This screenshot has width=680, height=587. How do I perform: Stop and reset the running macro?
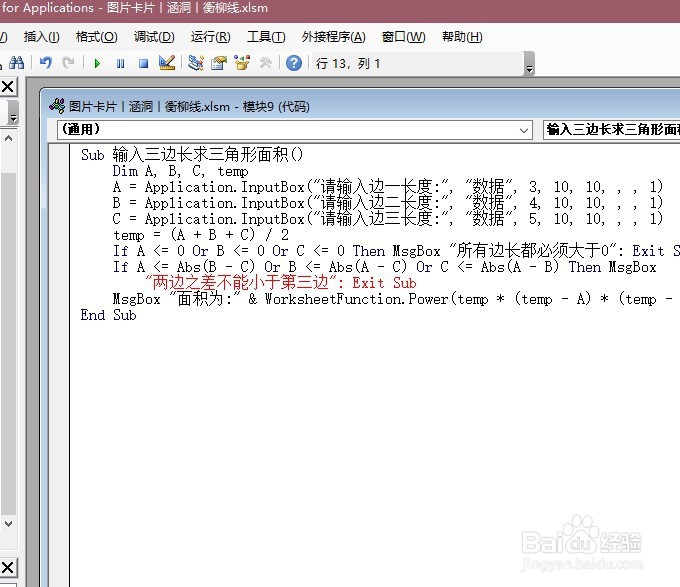click(144, 64)
